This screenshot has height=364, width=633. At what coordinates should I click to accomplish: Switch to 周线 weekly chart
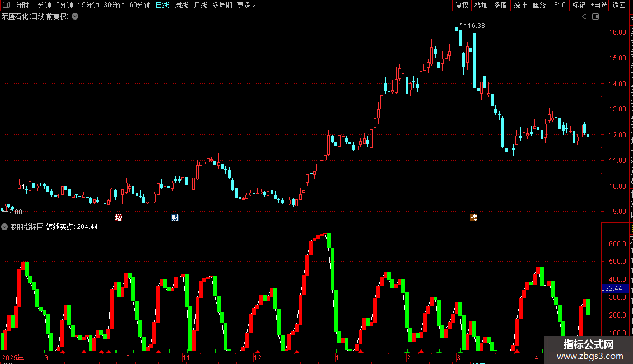pyautogui.click(x=181, y=5)
